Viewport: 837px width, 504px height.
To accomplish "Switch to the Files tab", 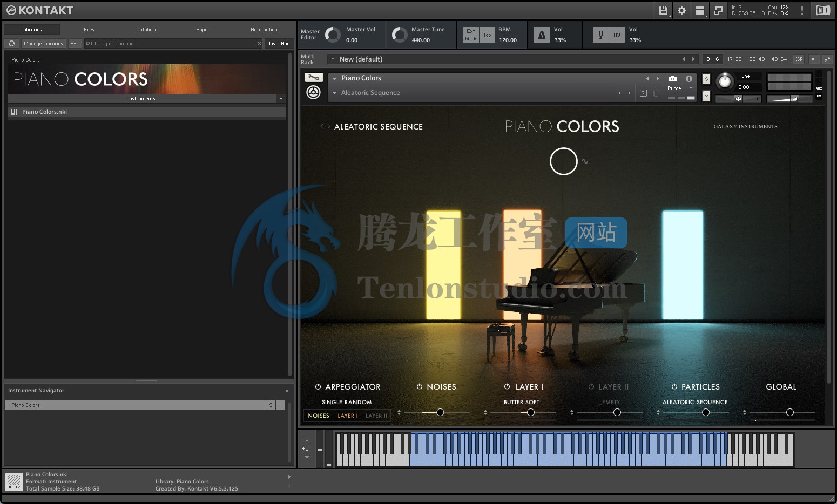I will [89, 30].
